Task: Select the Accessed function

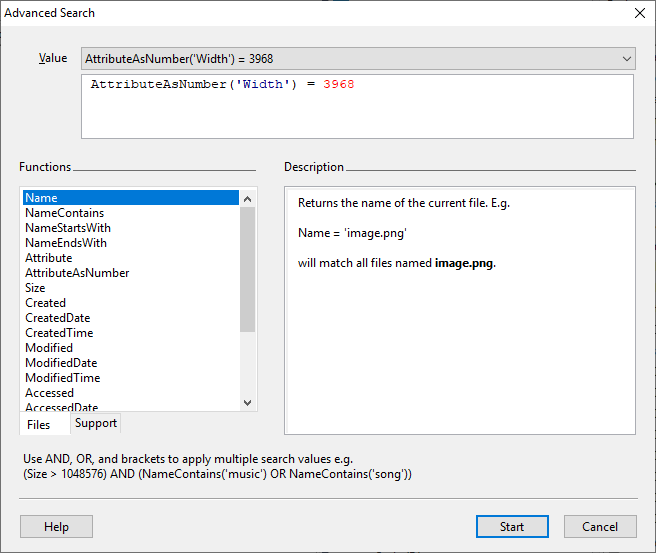Action: pyautogui.click(x=49, y=393)
